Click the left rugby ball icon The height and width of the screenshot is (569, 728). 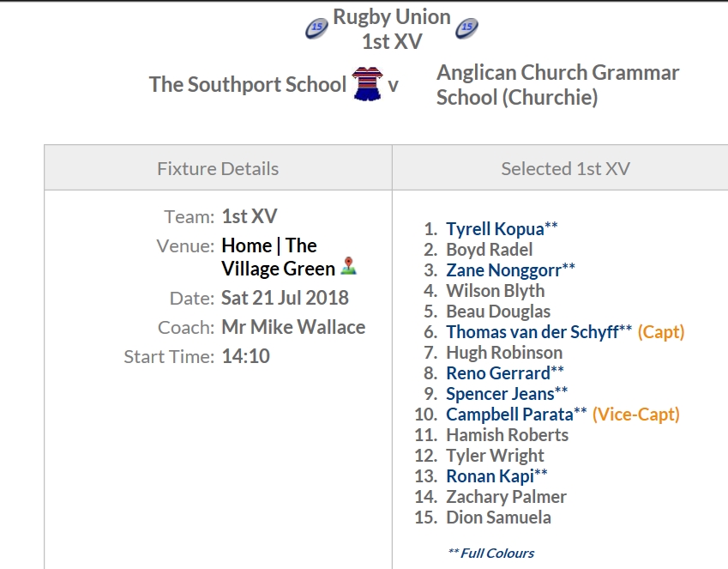[x=316, y=27]
